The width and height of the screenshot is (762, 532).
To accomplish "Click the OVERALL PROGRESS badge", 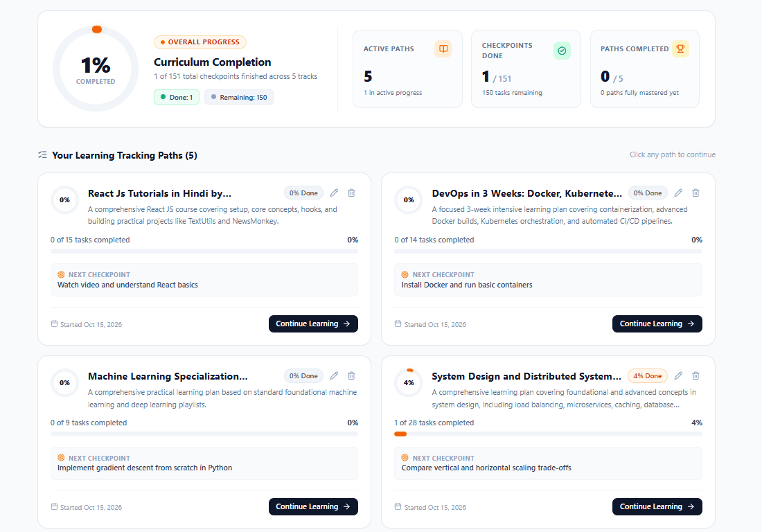I will 200,42.
